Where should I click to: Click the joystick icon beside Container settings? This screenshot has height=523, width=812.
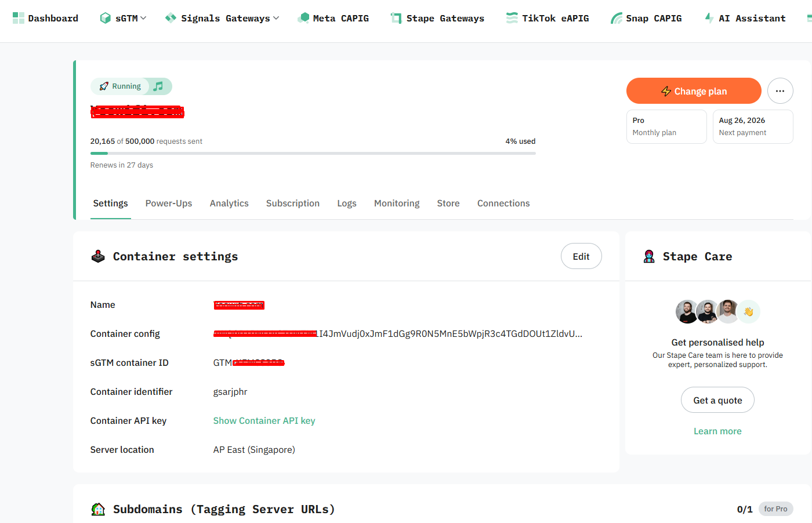click(98, 256)
